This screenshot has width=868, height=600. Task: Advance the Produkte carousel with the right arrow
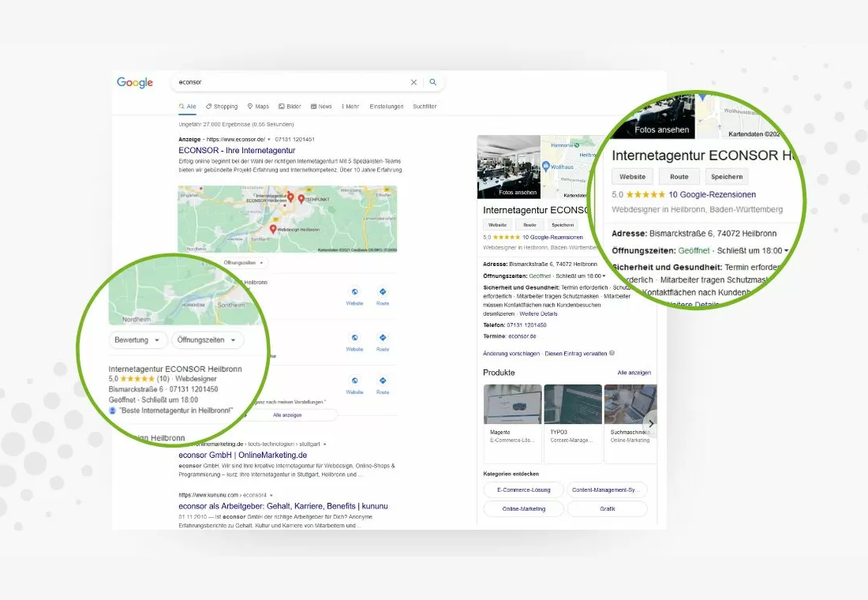tap(651, 423)
